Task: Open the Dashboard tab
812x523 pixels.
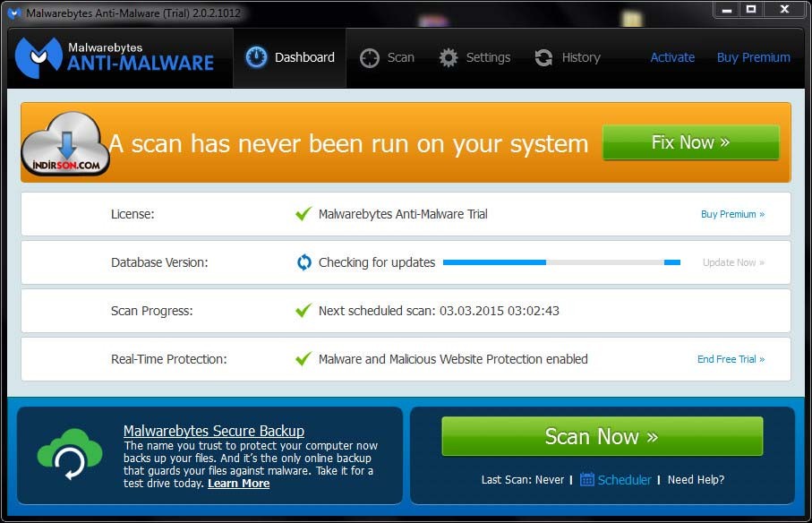Action: pos(289,57)
